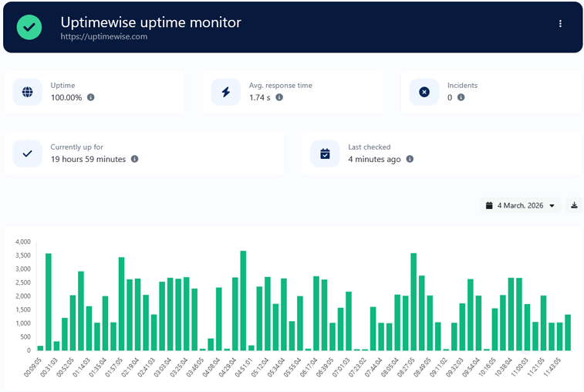Select the last chart bar after 11:43:05
584x392 pixels.
(568, 333)
